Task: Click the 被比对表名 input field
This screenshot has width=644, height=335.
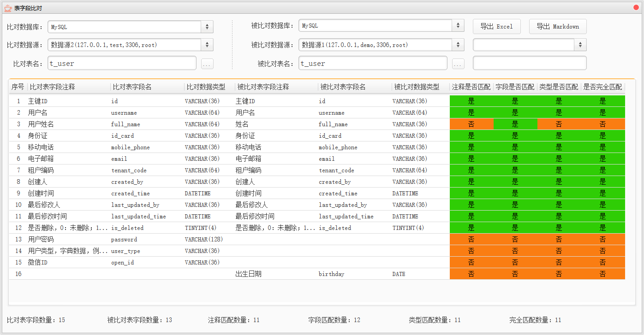Action: [372, 63]
